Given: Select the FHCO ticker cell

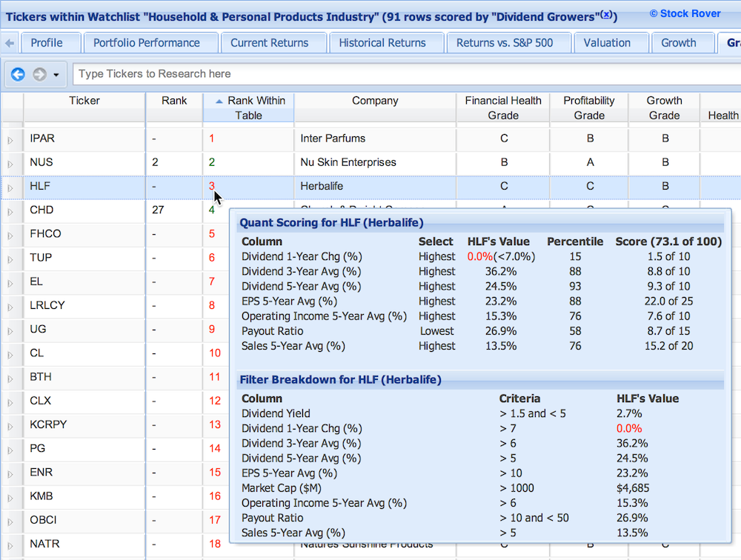Looking at the screenshot, I should [x=84, y=234].
